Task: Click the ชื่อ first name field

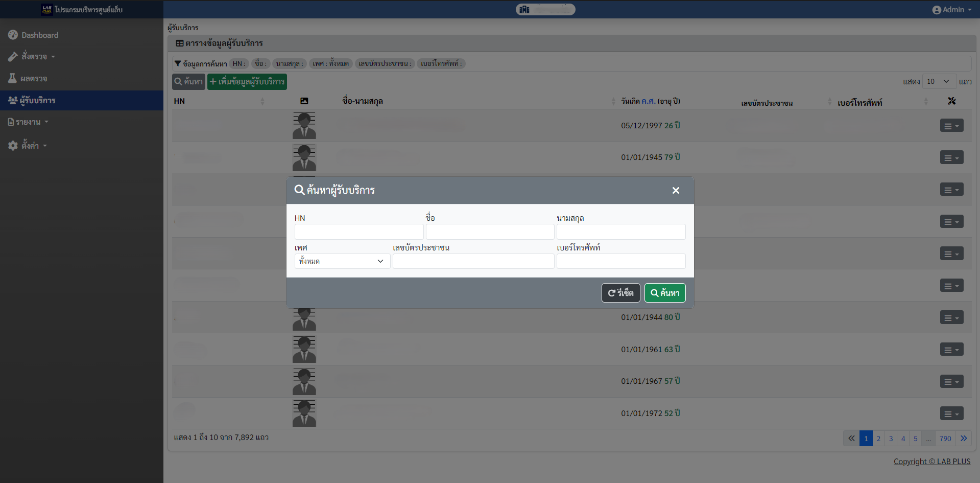Action: [x=490, y=232]
